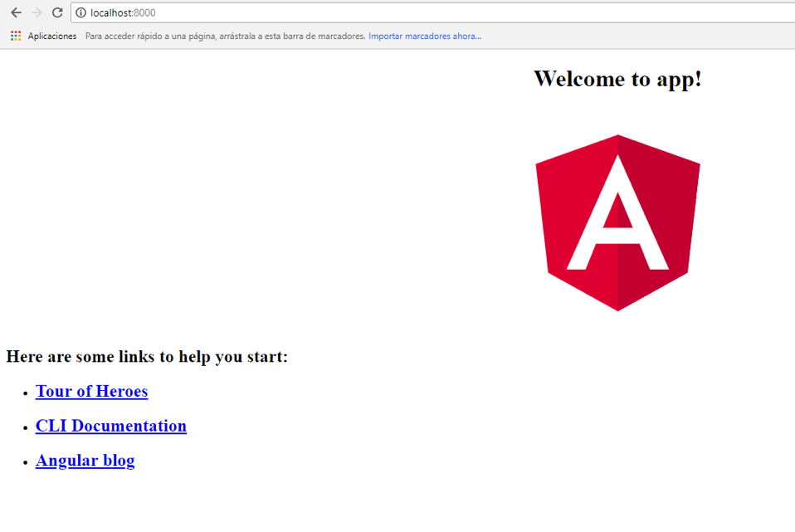Click the browser back arrow
Screen dimensions: 795x532
(16, 12)
